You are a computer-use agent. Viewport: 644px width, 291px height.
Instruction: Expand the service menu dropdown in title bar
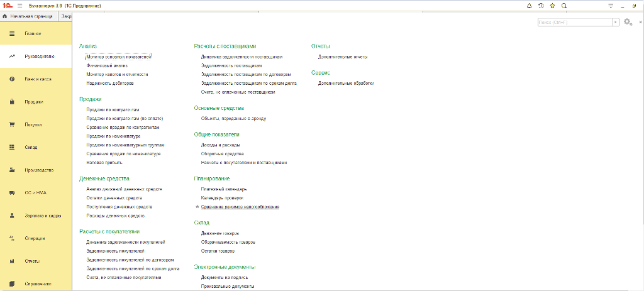click(x=610, y=6)
